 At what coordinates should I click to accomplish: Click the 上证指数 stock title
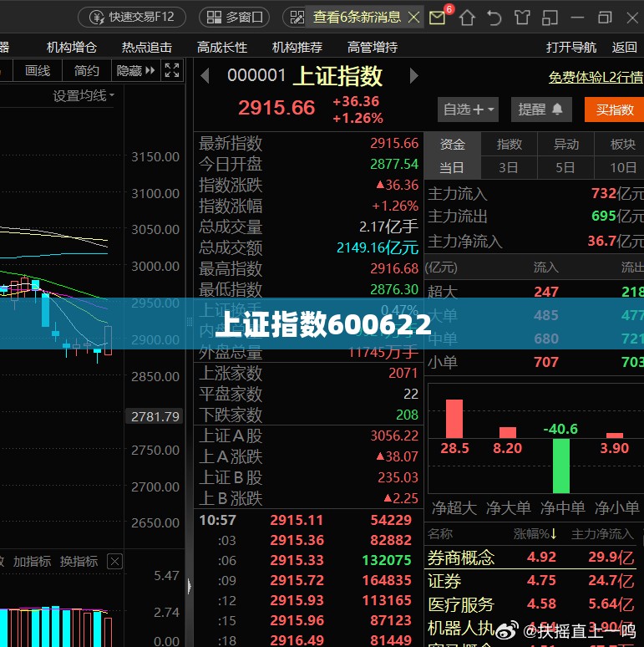click(x=337, y=76)
